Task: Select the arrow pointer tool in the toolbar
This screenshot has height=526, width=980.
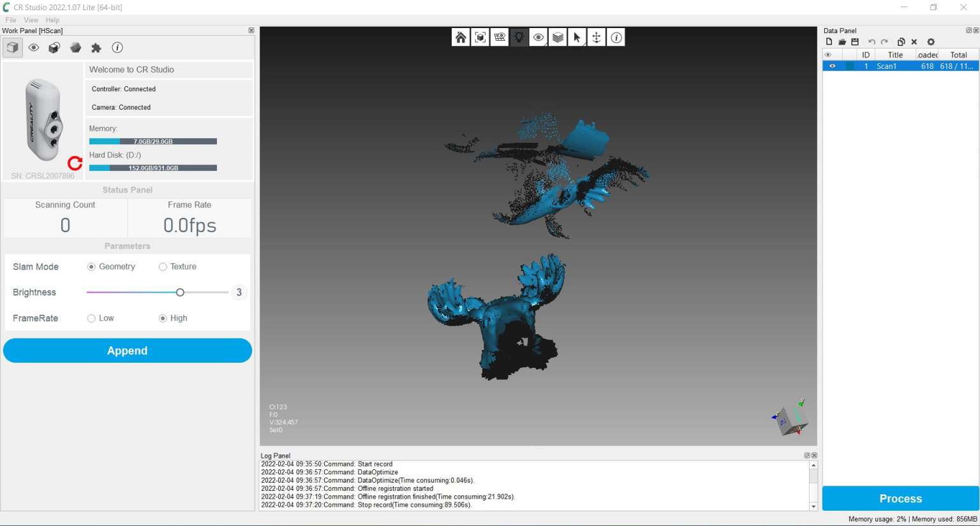Action: 577,37
